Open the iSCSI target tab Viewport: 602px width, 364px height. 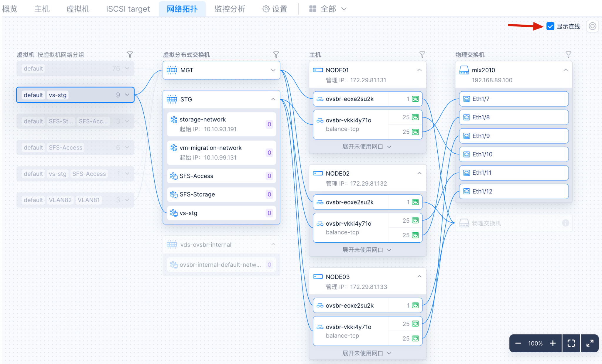(128, 9)
